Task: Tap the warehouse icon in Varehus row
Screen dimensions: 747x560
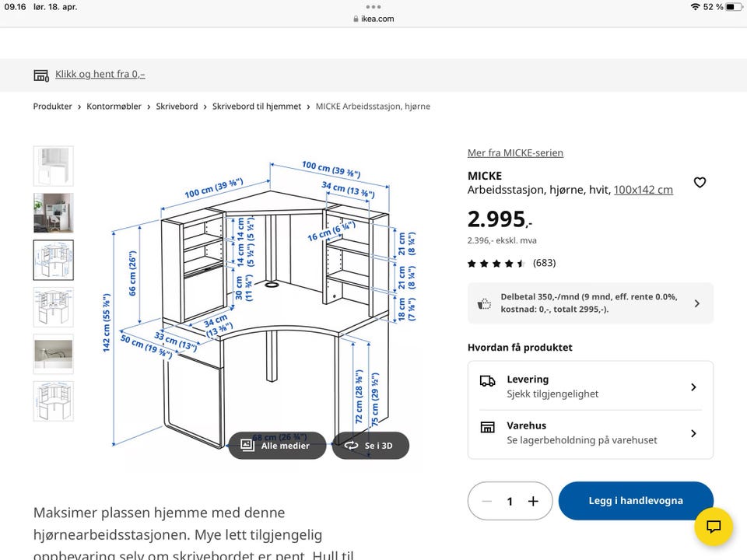Action: click(487, 427)
